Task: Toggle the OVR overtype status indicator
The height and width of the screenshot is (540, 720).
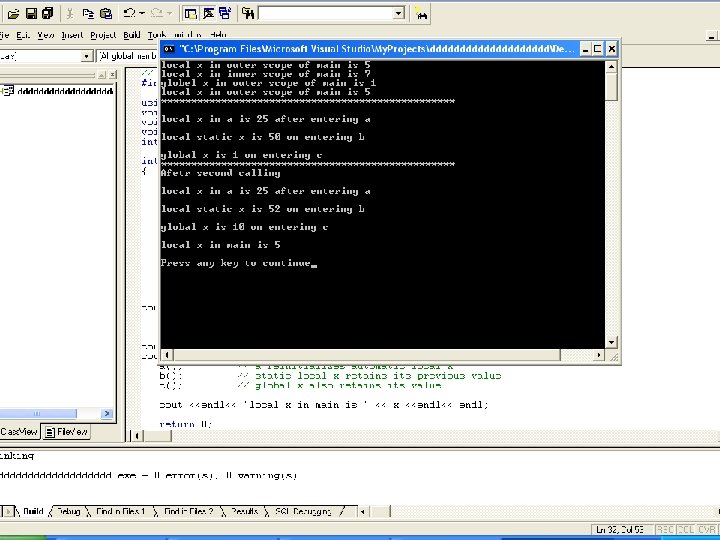Action: pos(706,529)
